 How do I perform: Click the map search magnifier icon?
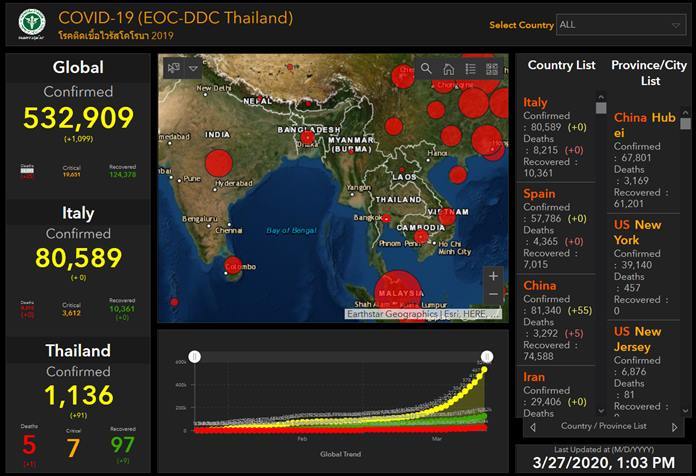[x=426, y=69]
